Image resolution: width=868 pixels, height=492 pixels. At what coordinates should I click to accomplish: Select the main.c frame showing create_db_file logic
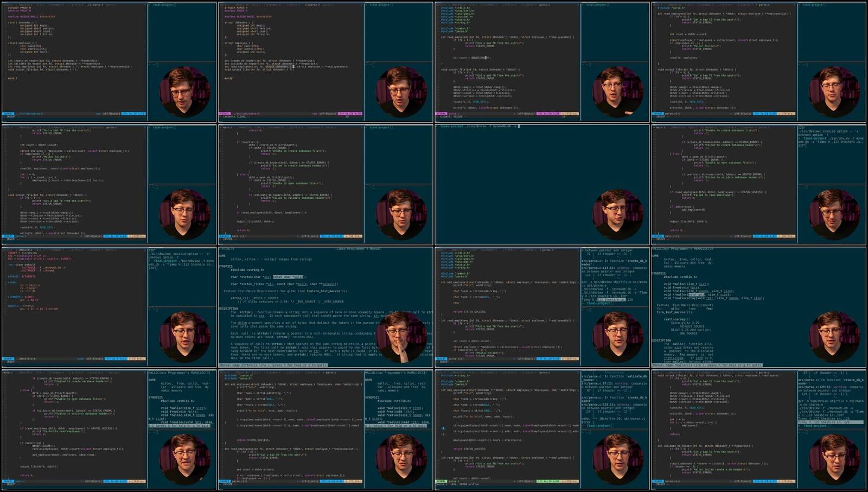(325, 185)
